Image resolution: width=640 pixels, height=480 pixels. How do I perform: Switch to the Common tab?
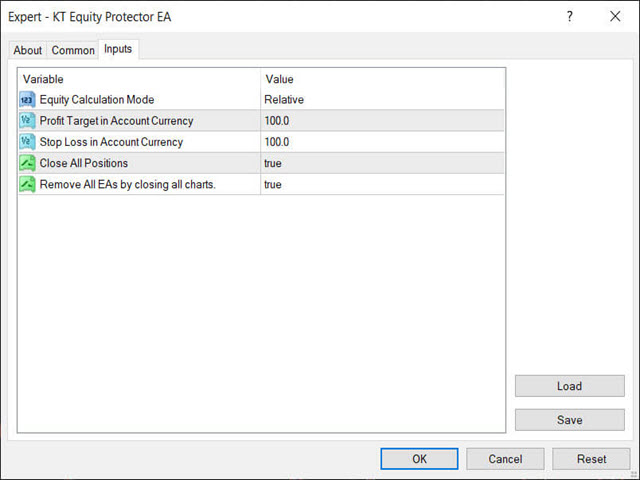coord(73,50)
